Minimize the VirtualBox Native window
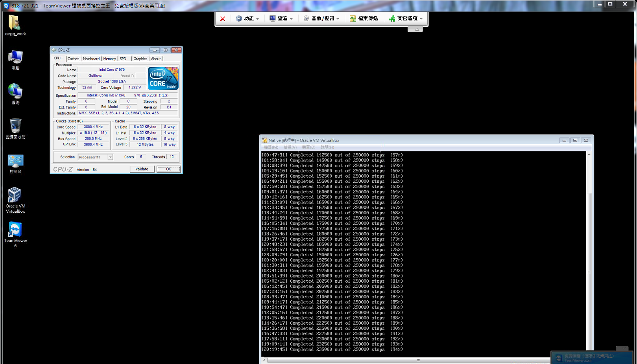 564,140
